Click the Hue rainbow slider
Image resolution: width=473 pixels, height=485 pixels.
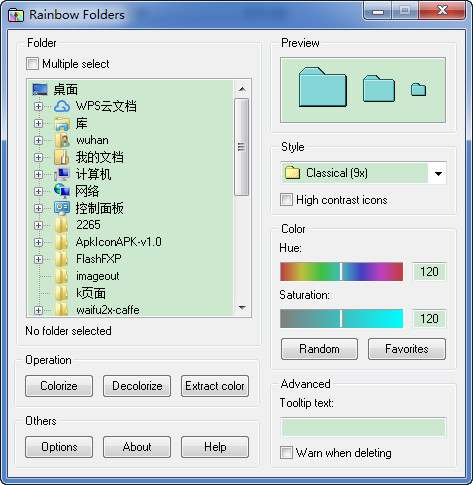[342, 272]
